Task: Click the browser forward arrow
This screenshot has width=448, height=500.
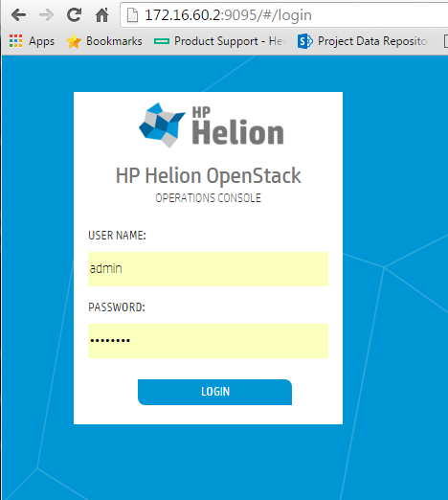Action: point(47,15)
